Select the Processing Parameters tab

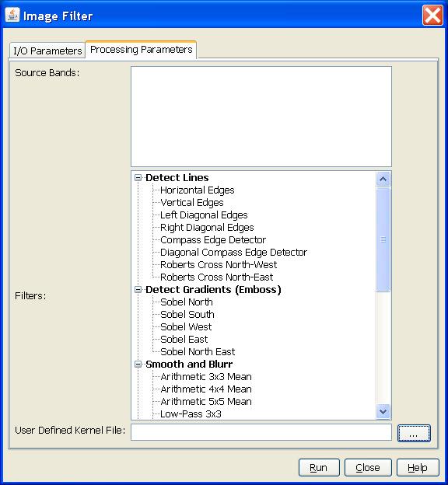[x=142, y=50]
